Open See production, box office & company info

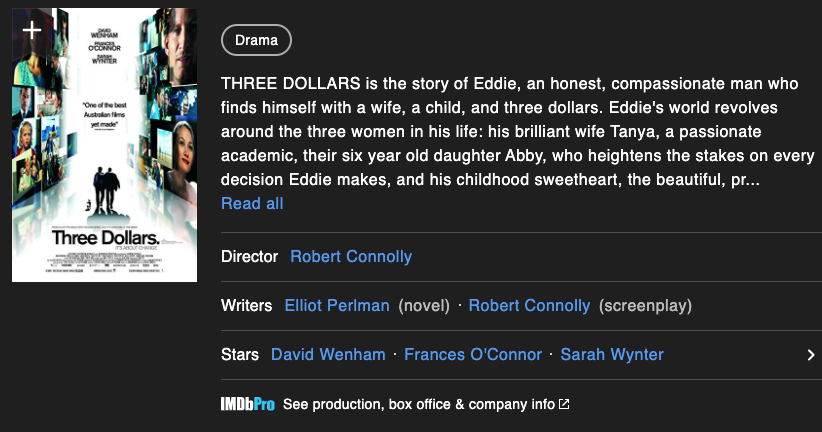coord(419,404)
